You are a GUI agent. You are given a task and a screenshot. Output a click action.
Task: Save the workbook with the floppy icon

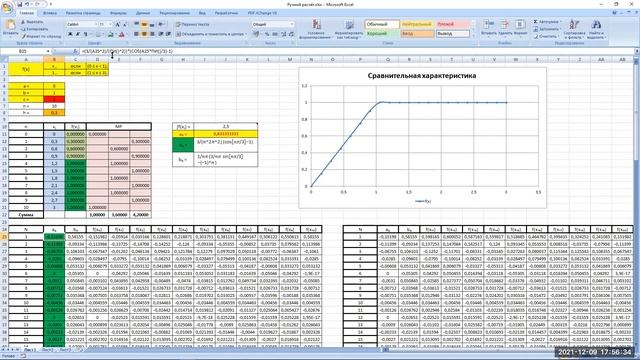coord(20,4)
